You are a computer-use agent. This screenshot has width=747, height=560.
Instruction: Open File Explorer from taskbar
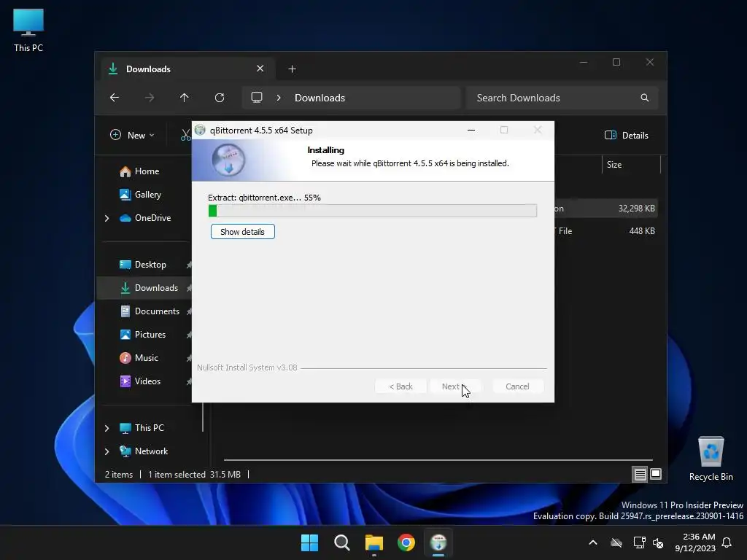point(374,542)
